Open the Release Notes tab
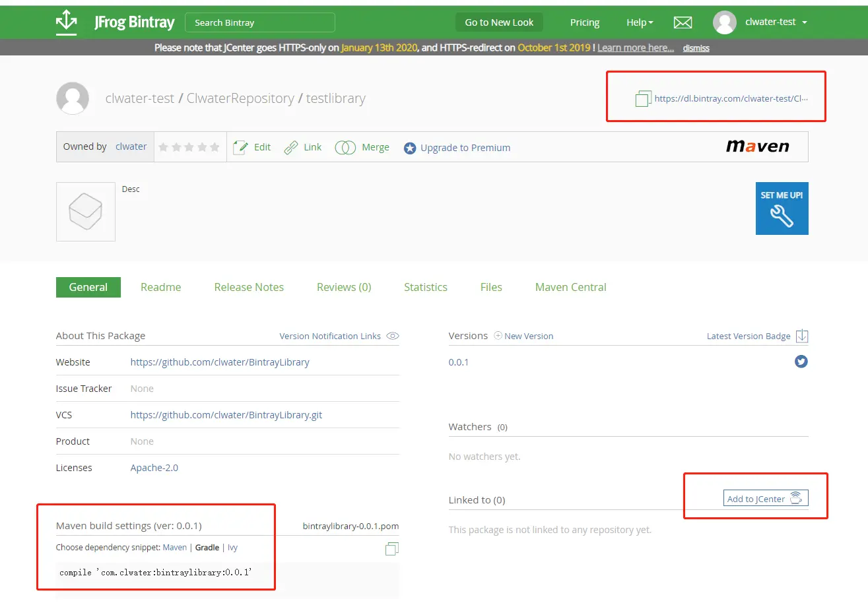 [249, 287]
